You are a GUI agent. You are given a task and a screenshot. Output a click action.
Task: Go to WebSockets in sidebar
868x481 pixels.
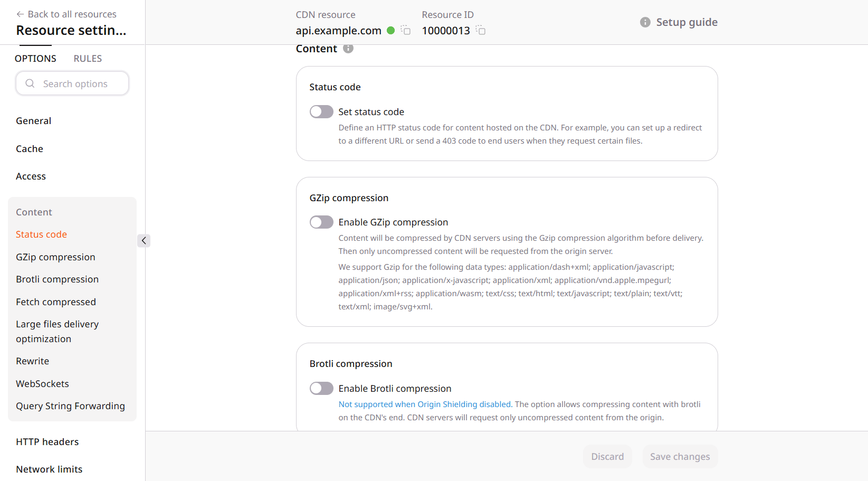tap(42, 384)
